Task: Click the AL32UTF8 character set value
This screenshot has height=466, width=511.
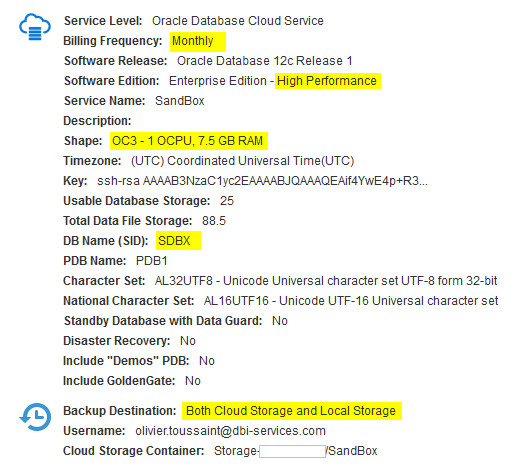Action: click(x=326, y=281)
